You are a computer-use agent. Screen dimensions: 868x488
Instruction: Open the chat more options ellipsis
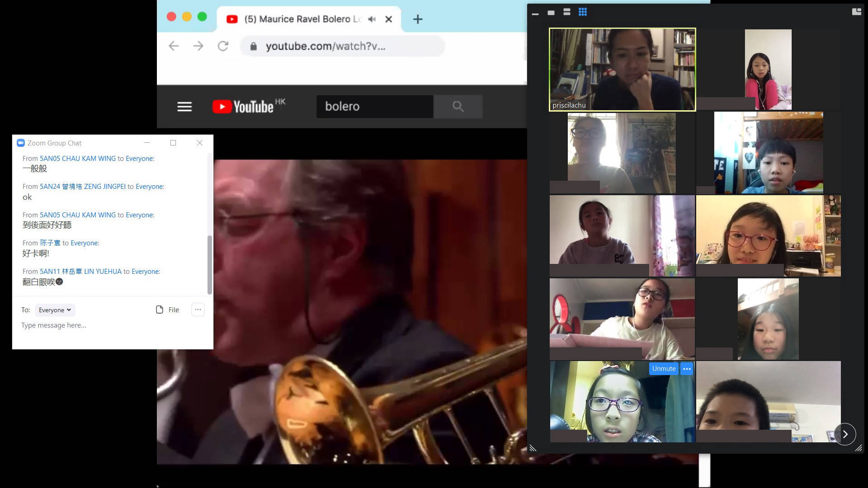[198, 310]
